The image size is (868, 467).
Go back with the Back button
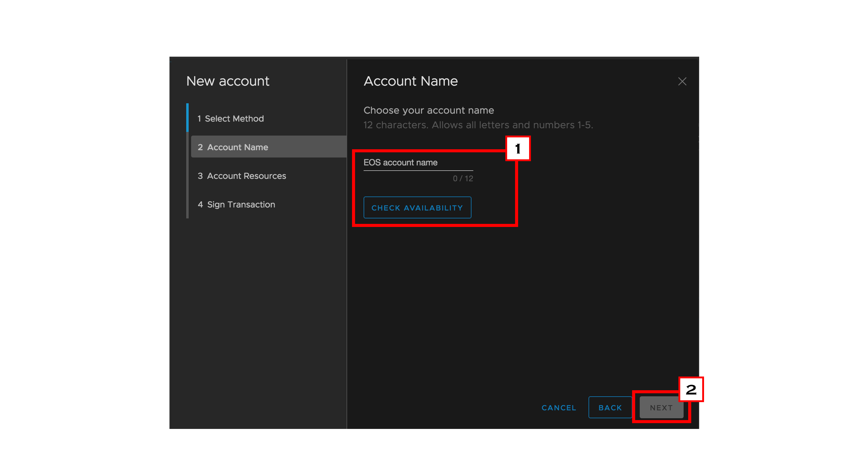[610, 408]
